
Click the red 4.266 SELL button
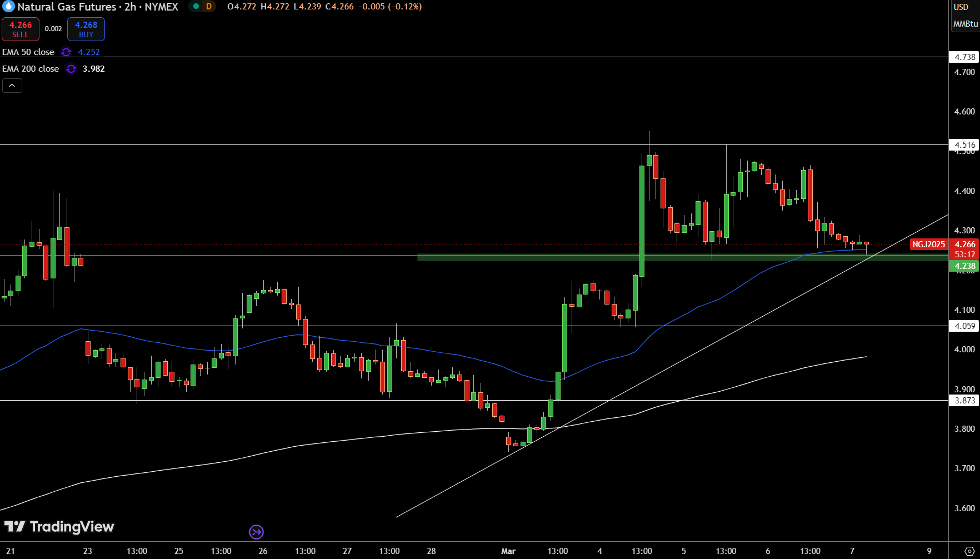point(21,29)
